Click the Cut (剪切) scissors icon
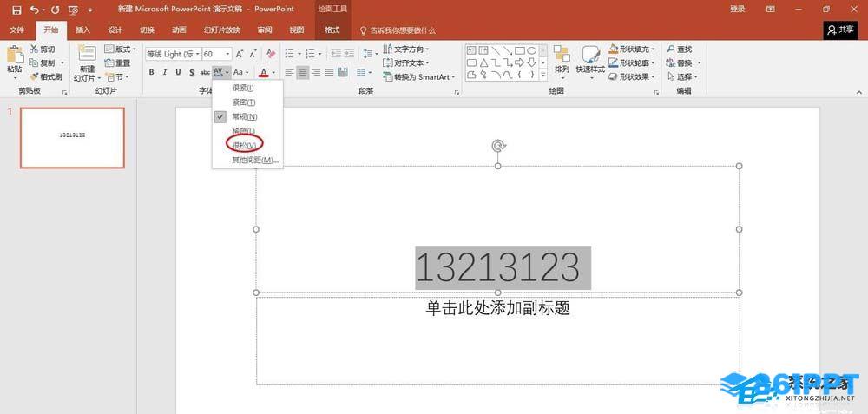The image size is (868, 414). 34,49
